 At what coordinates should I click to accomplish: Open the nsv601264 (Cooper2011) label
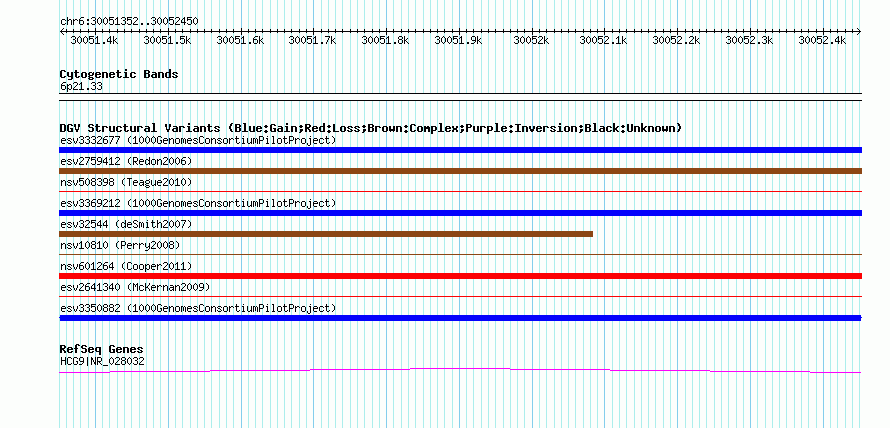pos(126,266)
